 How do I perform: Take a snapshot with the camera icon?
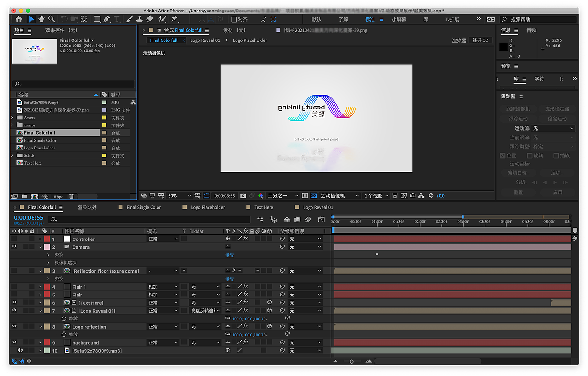[x=243, y=195]
